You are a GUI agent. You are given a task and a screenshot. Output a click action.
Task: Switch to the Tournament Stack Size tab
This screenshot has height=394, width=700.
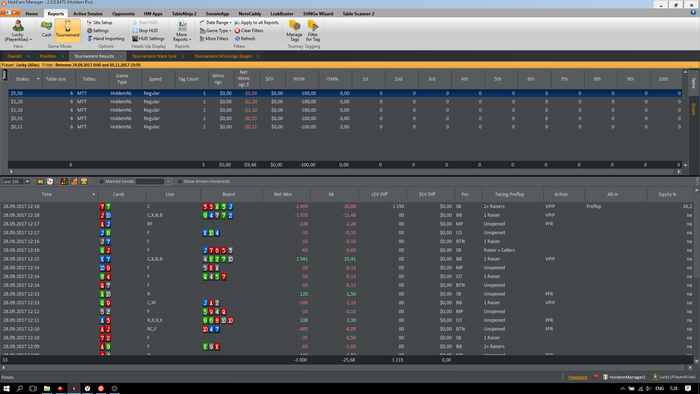(154, 56)
